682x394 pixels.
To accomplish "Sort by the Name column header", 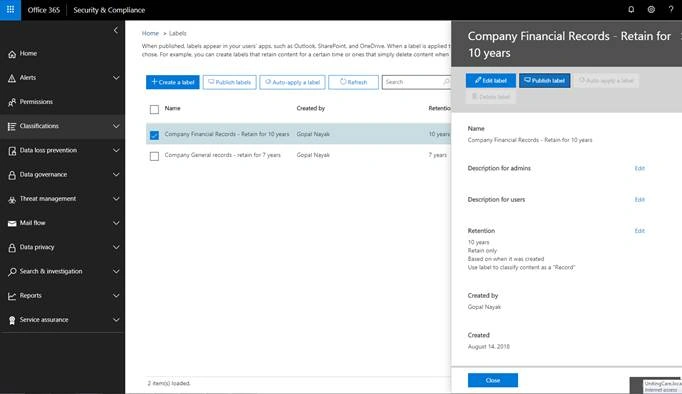I will point(172,108).
